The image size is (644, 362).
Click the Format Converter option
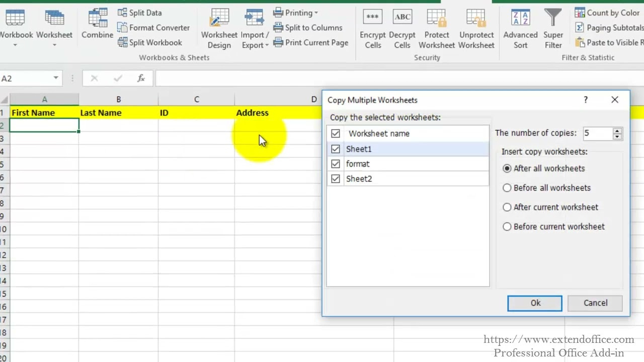pos(158,28)
